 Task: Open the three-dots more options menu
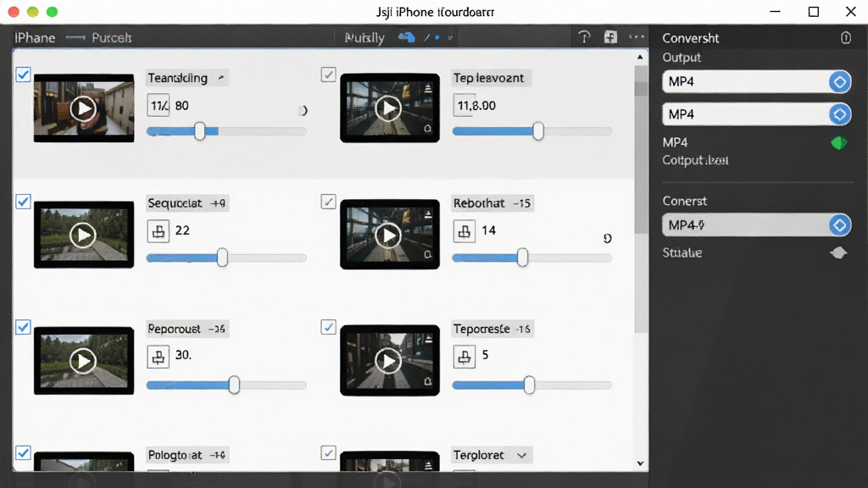pyautogui.click(x=637, y=37)
